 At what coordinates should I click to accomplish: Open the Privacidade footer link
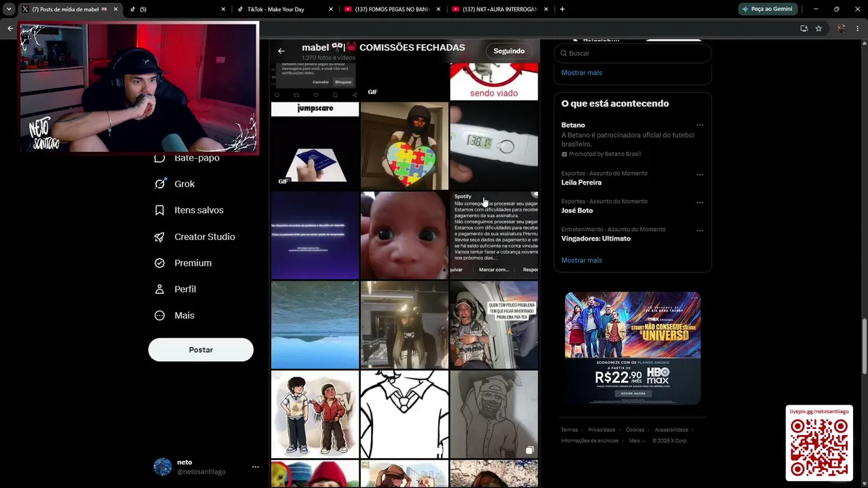click(601, 430)
